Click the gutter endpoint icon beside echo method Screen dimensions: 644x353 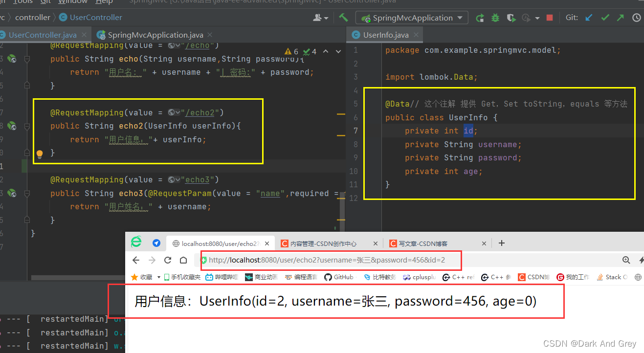(12, 59)
